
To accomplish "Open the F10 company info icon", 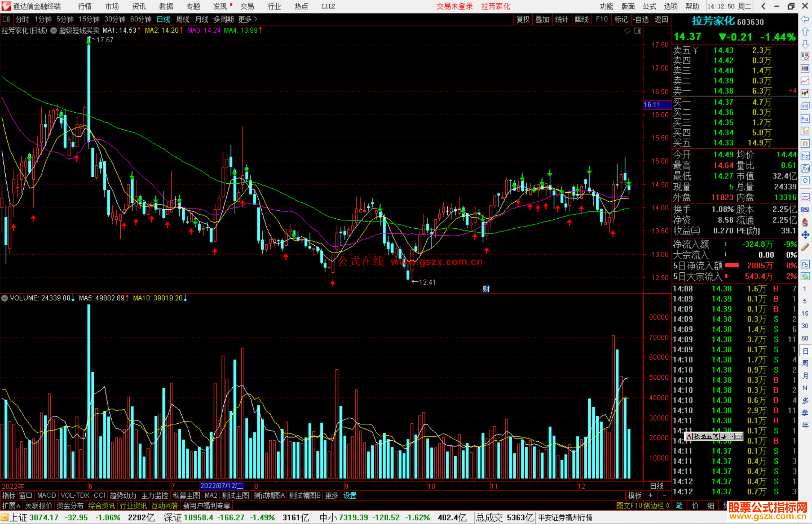I will point(805,119).
